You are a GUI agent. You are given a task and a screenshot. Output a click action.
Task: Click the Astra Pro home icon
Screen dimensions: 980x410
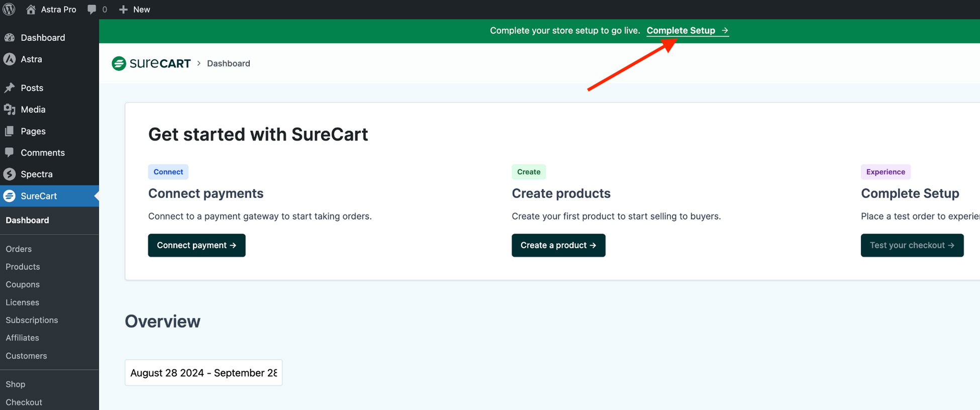31,9
